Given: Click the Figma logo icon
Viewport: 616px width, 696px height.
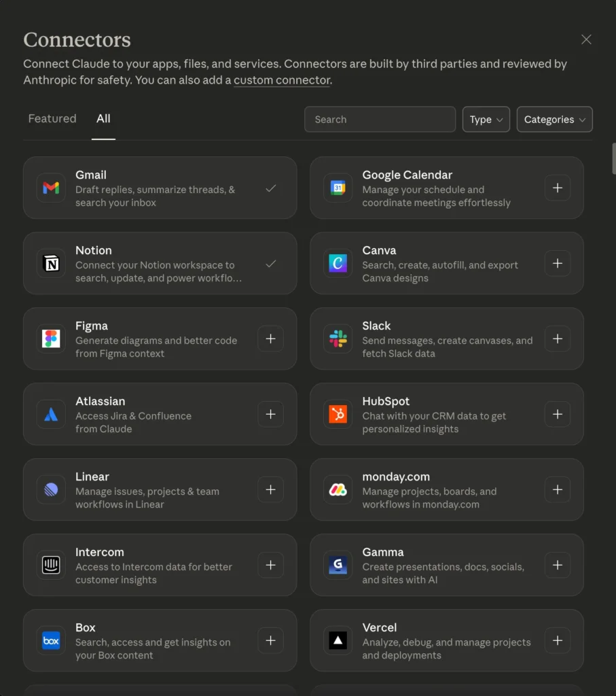Looking at the screenshot, I should (x=51, y=339).
